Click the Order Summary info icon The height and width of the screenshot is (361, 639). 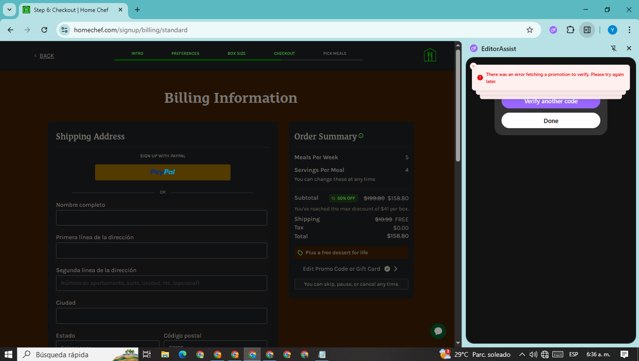click(361, 136)
